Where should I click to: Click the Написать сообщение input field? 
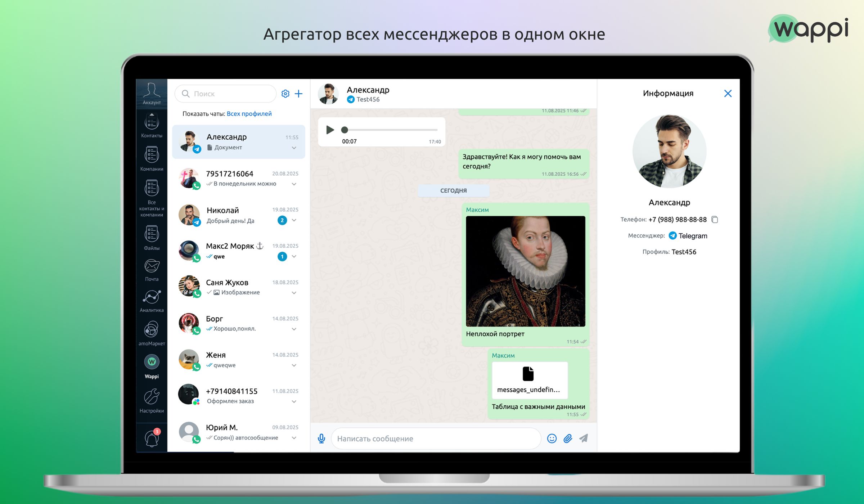[x=436, y=438]
